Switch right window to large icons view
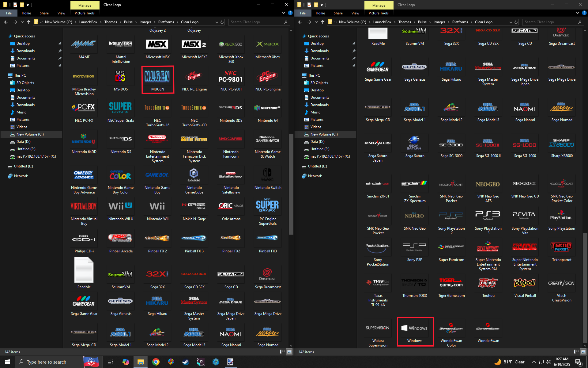588x368 pixels. coord(583,352)
